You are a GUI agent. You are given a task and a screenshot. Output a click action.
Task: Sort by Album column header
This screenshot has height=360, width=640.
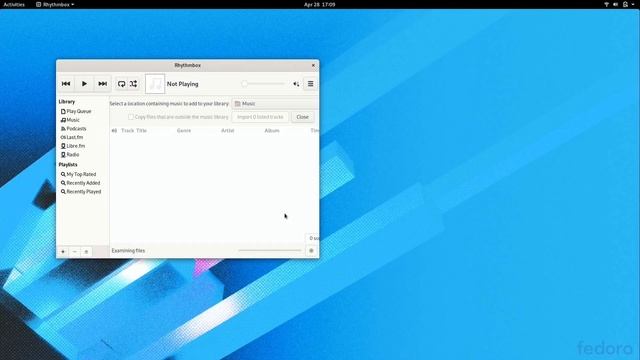[272, 131]
